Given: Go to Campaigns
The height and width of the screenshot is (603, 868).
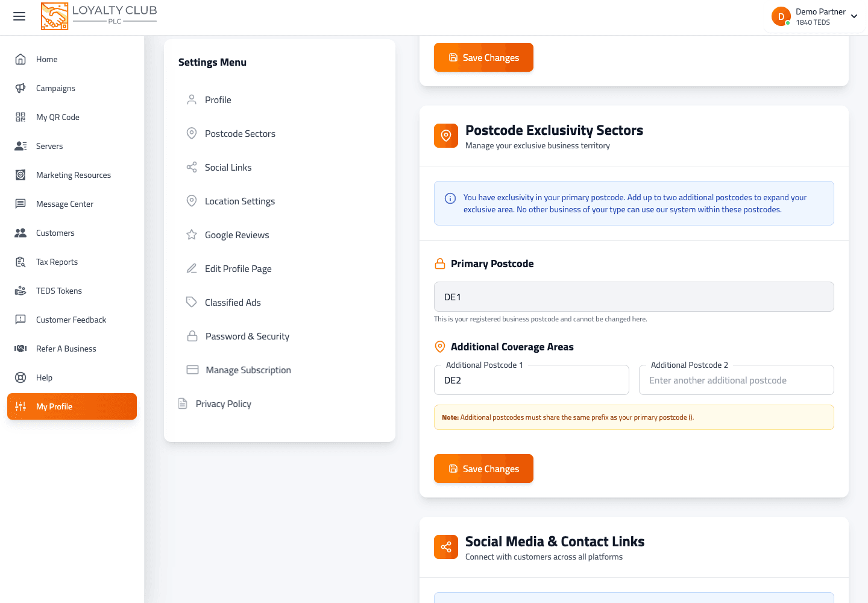Looking at the screenshot, I should coord(72,88).
